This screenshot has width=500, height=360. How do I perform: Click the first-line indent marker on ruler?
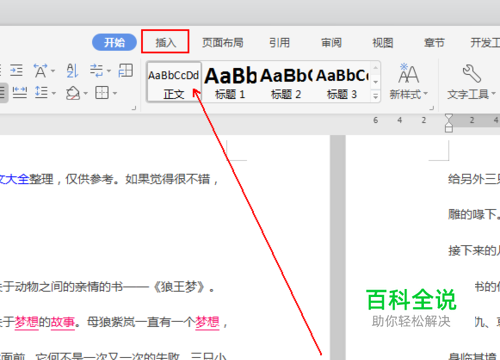(x=449, y=118)
